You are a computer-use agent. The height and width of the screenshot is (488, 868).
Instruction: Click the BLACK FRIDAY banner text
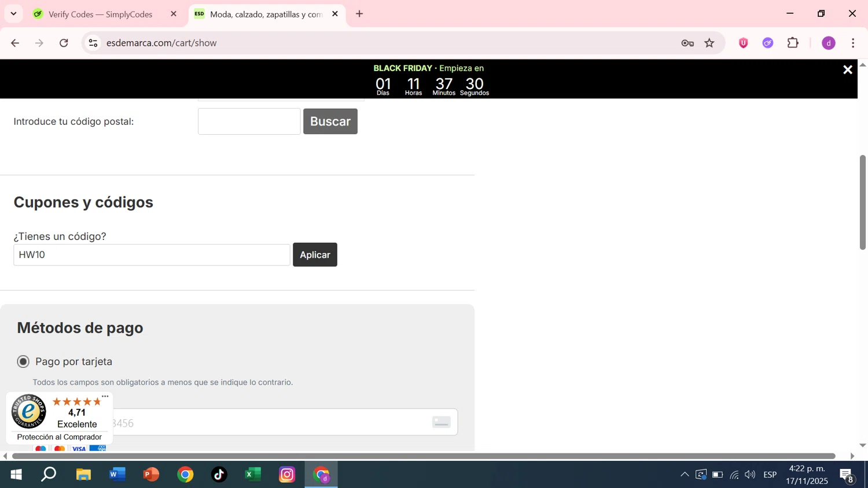click(x=403, y=68)
